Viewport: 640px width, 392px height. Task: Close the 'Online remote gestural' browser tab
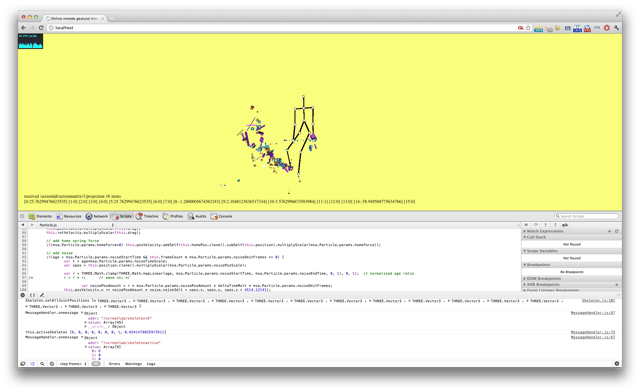click(102, 18)
